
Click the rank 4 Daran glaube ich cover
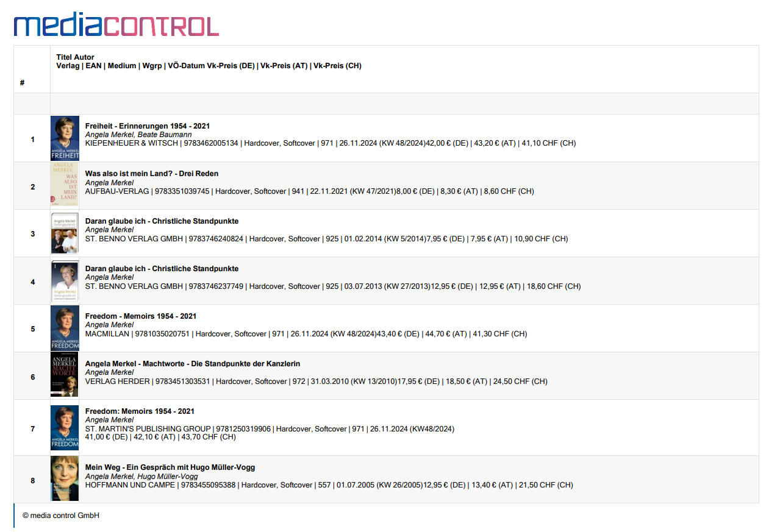(x=65, y=281)
